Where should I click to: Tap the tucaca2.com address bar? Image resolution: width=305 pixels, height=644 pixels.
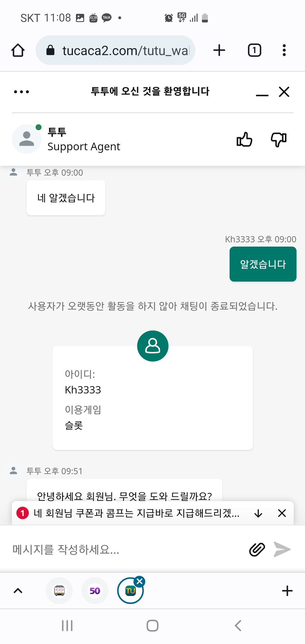tap(116, 50)
